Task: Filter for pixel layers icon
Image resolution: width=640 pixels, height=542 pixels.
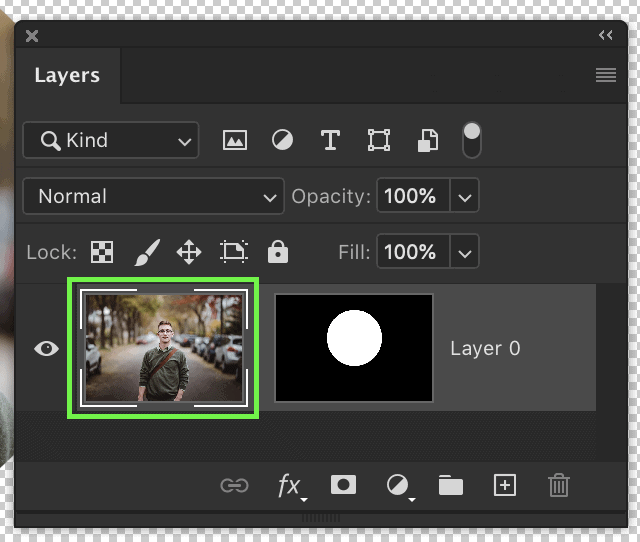Action: coord(235,140)
